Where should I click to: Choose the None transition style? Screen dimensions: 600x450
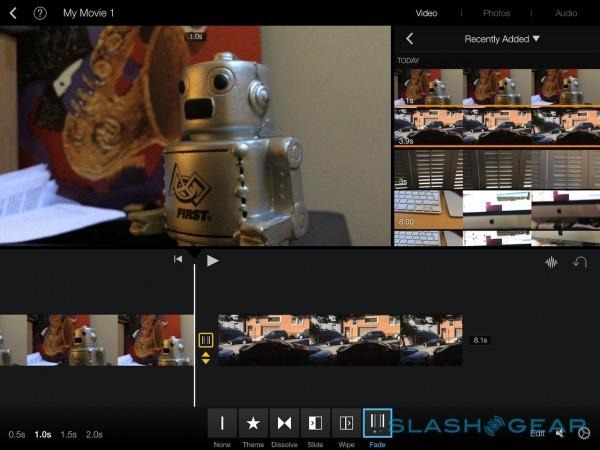[222, 424]
